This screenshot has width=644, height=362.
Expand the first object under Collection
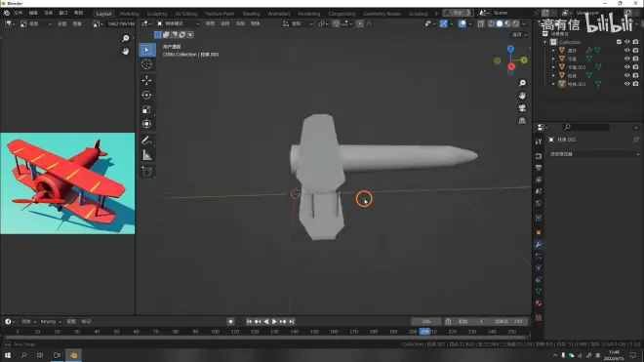(x=553, y=51)
